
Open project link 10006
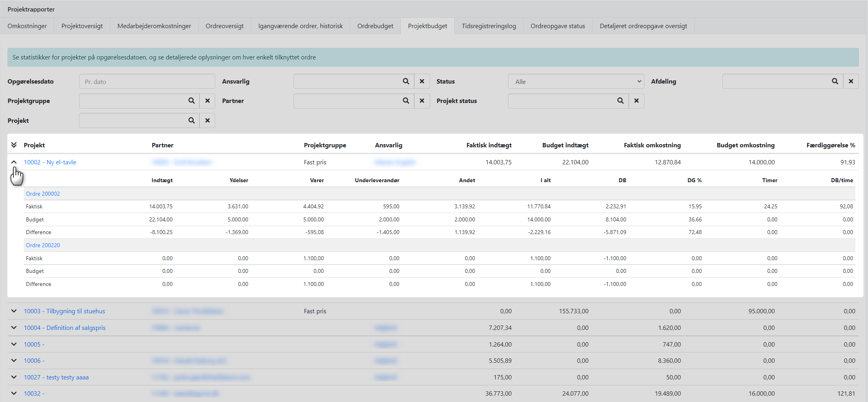coord(34,360)
